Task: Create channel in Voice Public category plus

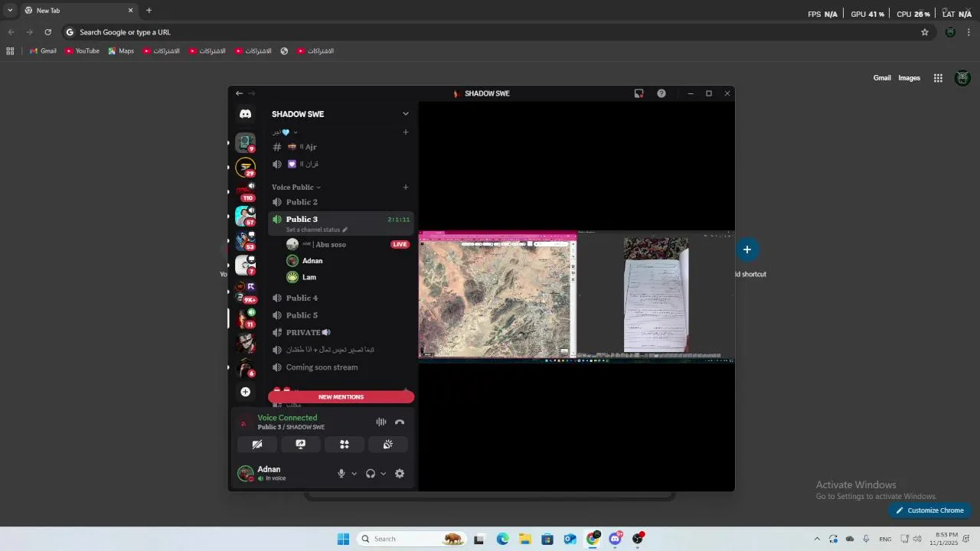Action: [x=406, y=187]
